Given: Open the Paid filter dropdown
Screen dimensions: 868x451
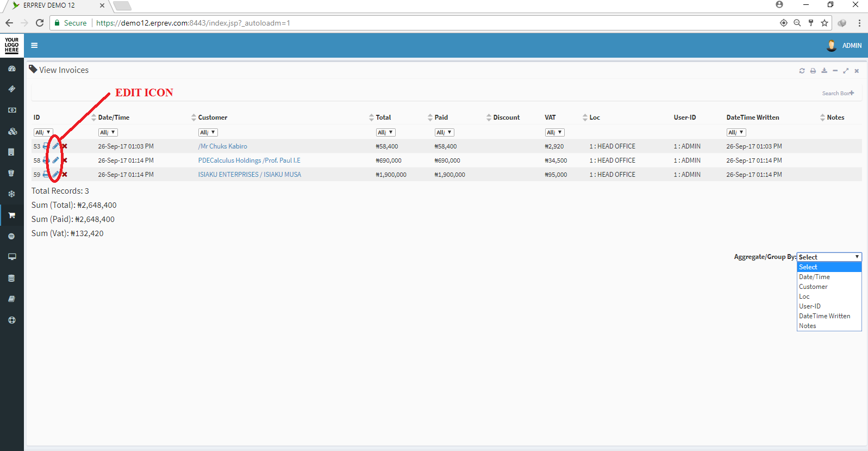Looking at the screenshot, I should pos(444,132).
